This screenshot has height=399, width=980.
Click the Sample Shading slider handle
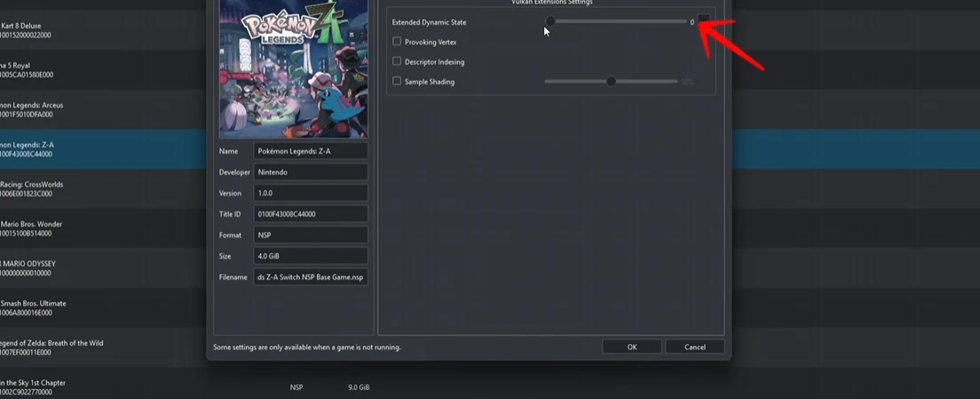coord(611,82)
